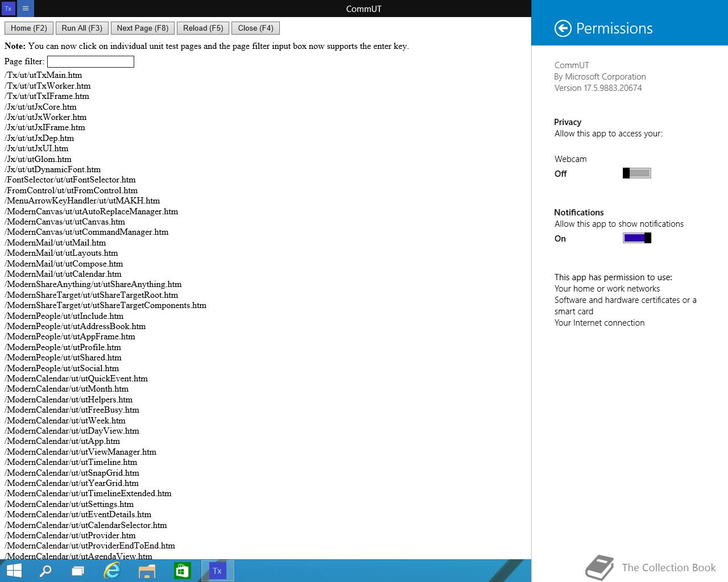Open the hamburger menu in title bar
Screen dimensions: 728x582
26,9
